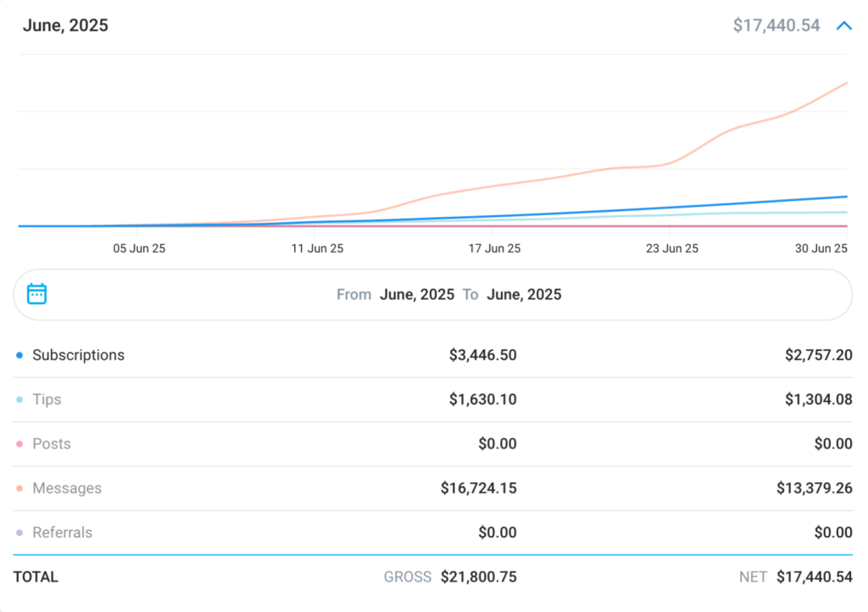Click the purple Referrals legend dot
Viewport: 868px width, 612px height.
[x=19, y=533]
